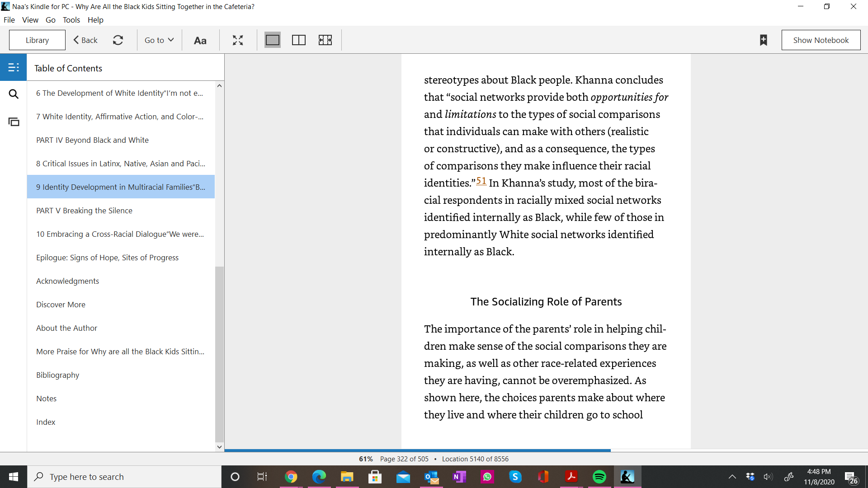The width and height of the screenshot is (868, 488).
Task: Open OneNote from the taskbar
Action: (459, 477)
